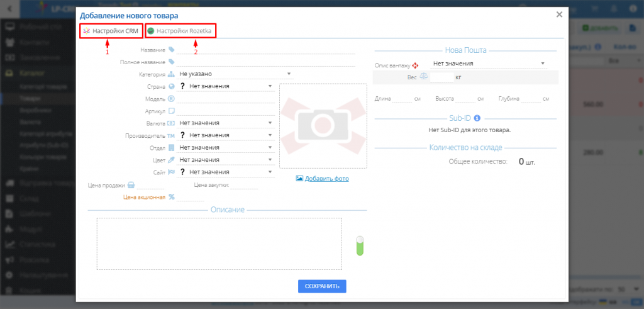Click the question mark in Производитель field
644x309 pixels.
point(182,135)
